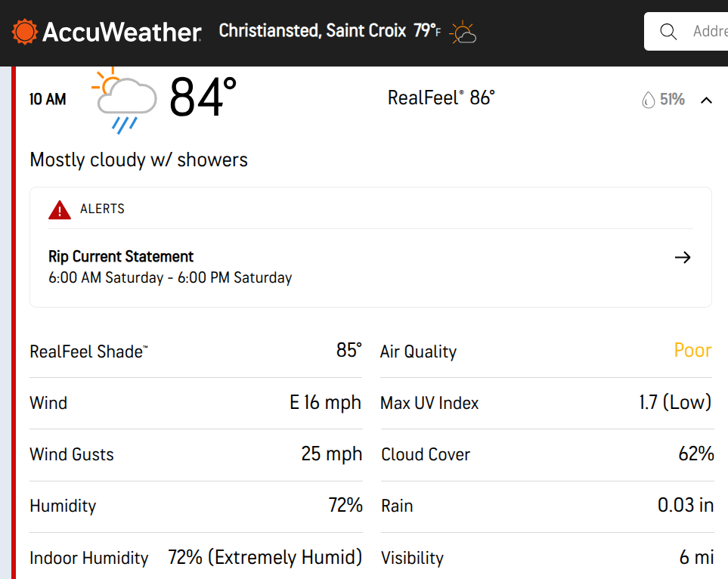Click the current 79°F header temperature
The height and width of the screenshot is (579, 728).
point(426,31)
